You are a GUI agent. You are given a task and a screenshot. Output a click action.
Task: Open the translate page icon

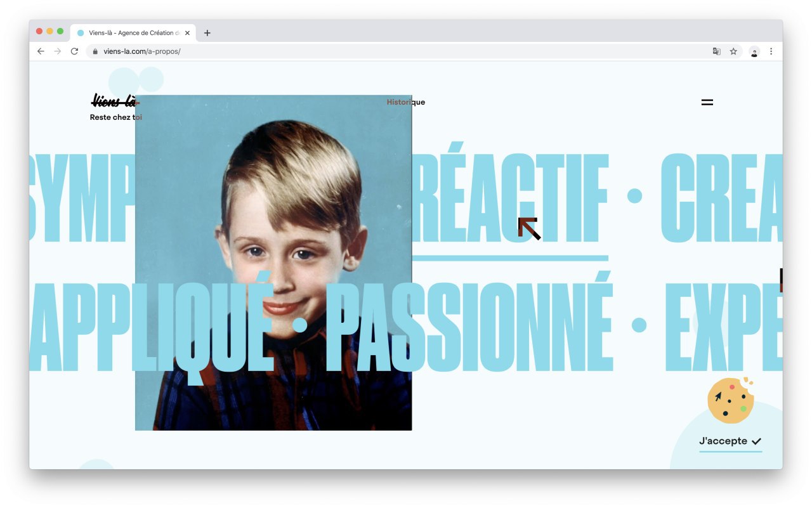pyautogui.click(x=716, y=51)
